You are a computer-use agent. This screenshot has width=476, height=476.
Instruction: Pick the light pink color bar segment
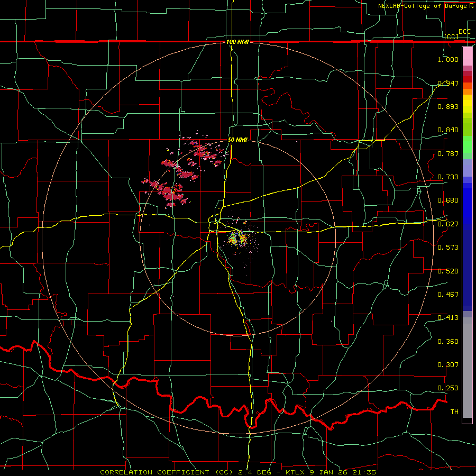click(x=467, y=56)
